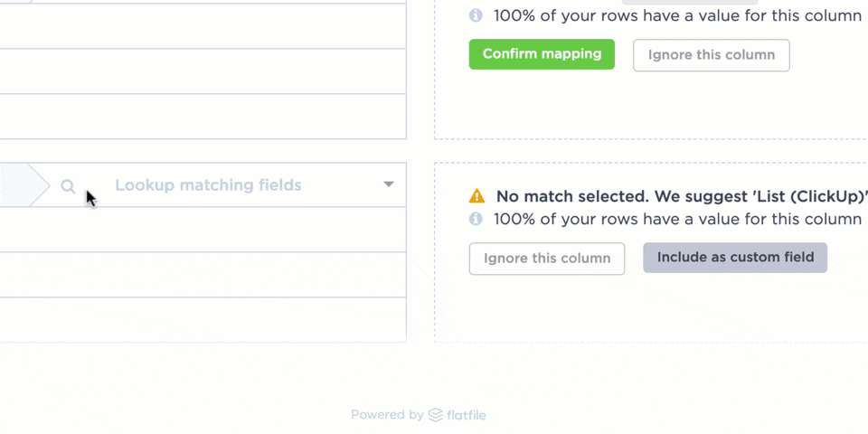Click info icon below the No match warning
Screen dimensions: 868x434
coord(476,219)
